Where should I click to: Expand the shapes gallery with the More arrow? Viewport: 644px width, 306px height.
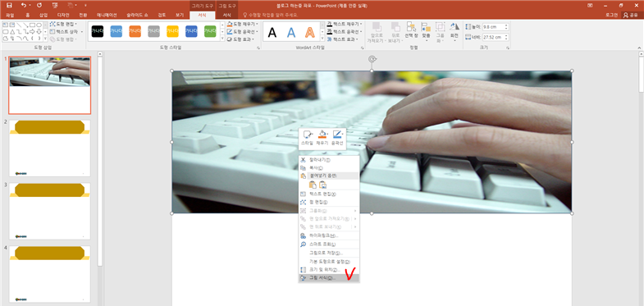coord(45,39)
